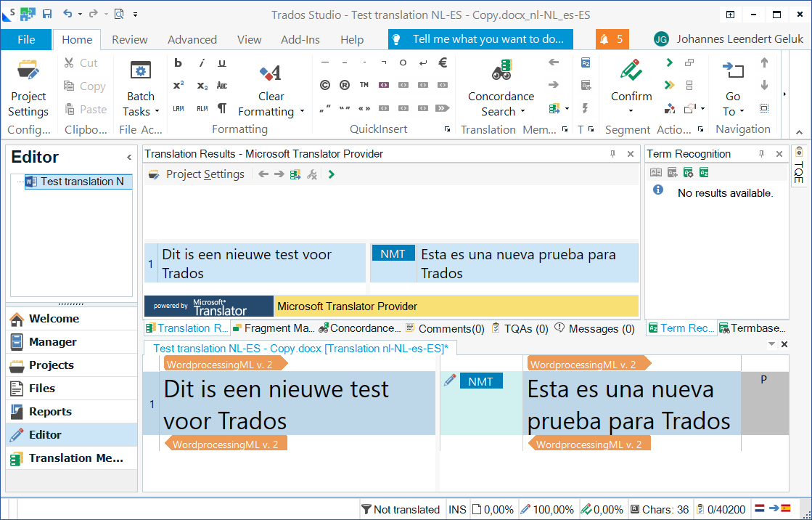Go to the Welcome view
This screenshot has width=812, height=520.
pos(71,318)
